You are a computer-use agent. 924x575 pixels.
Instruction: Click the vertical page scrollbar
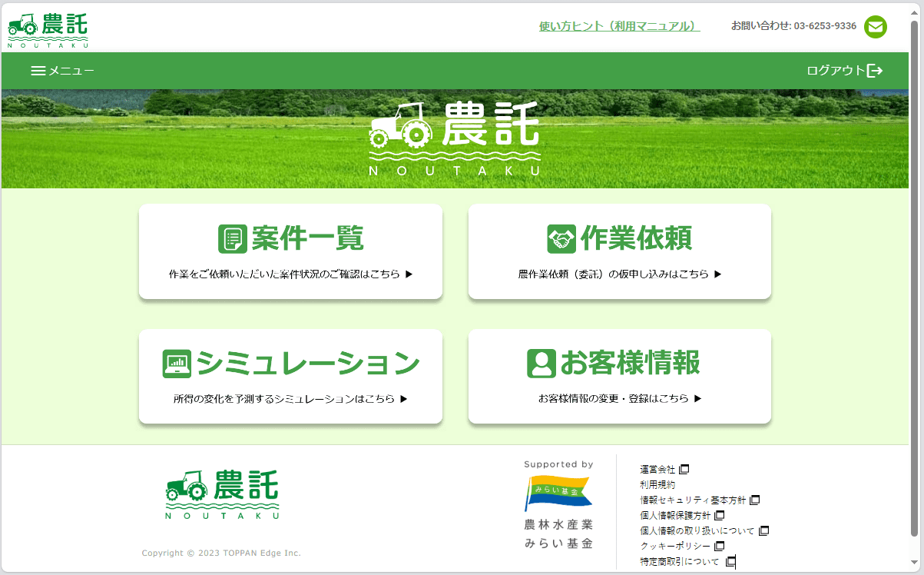(914, 278)
